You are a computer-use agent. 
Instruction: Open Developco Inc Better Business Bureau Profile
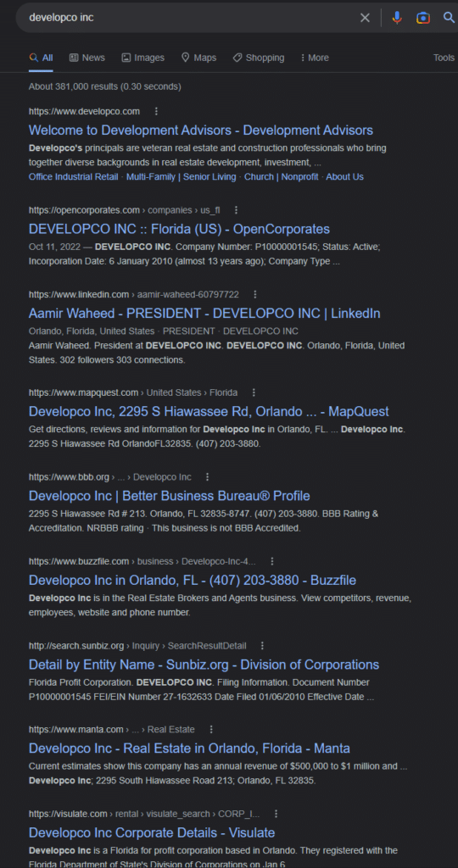(170, 496)
